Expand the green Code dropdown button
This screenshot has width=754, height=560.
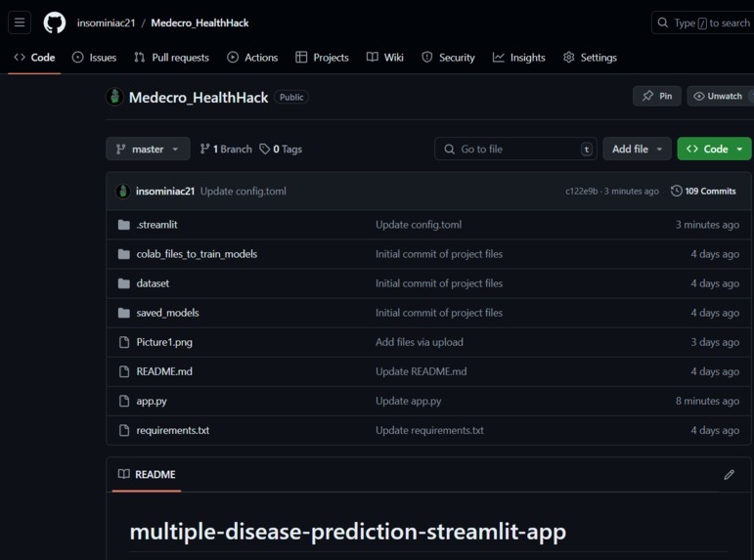(x=714, y=149)
